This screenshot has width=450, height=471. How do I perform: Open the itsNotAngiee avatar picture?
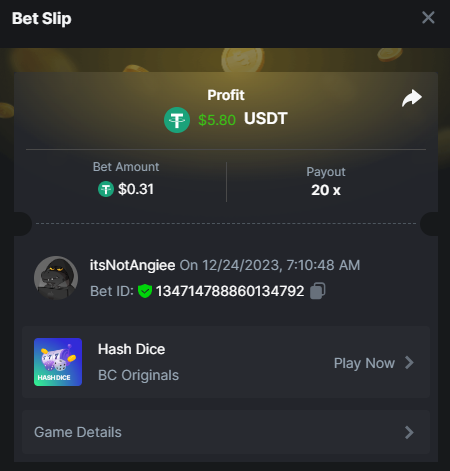56,278
